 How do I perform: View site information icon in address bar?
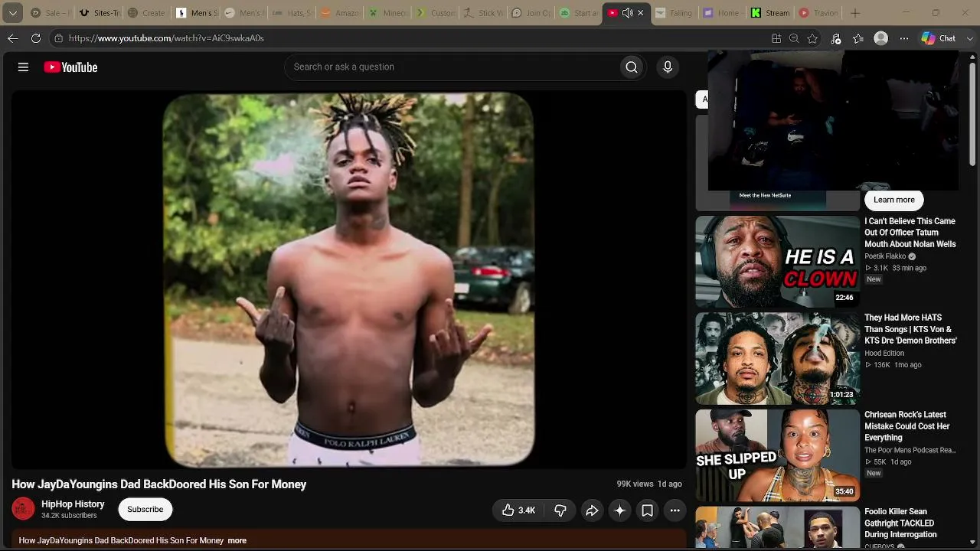(58, 38)
